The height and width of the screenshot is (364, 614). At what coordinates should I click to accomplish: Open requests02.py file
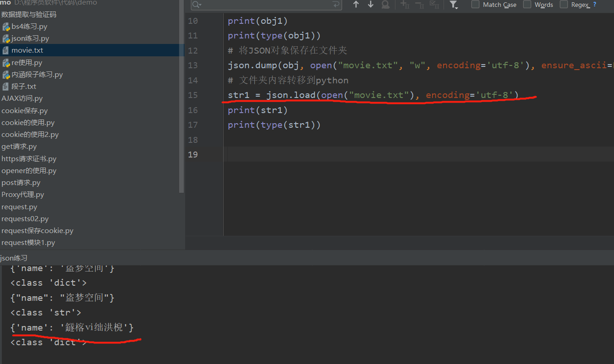coord(25,219)
